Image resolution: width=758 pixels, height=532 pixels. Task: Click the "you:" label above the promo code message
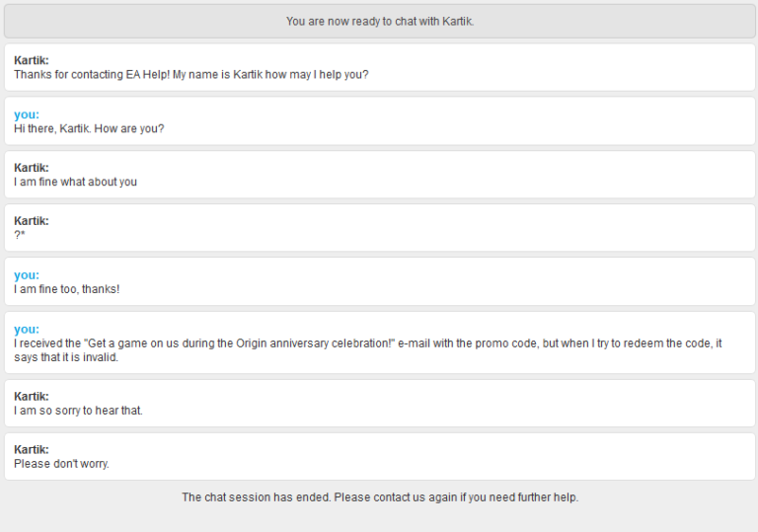(27, 329)
